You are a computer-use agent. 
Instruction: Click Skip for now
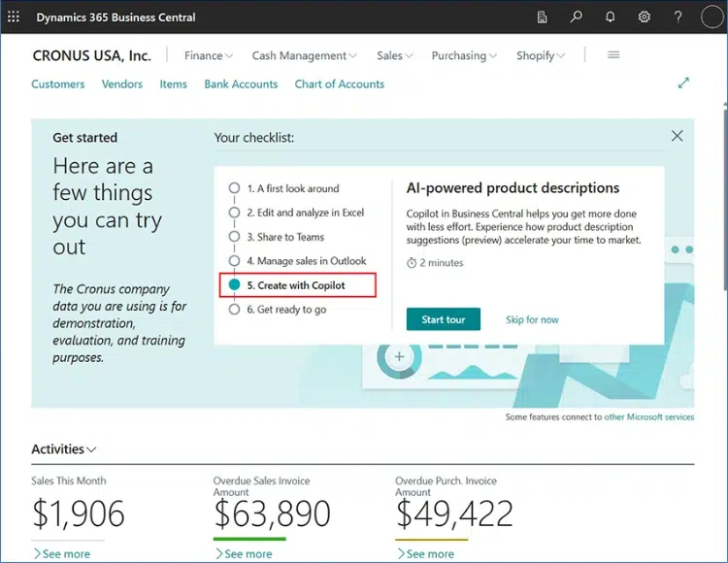532,319
